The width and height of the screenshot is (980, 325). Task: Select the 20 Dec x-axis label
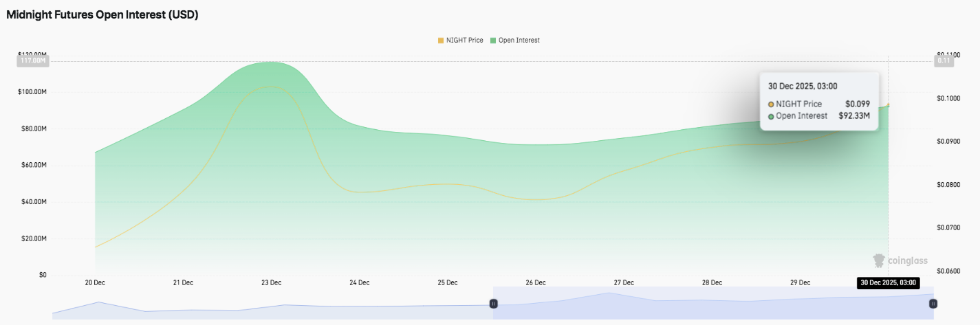coord(95,282)
